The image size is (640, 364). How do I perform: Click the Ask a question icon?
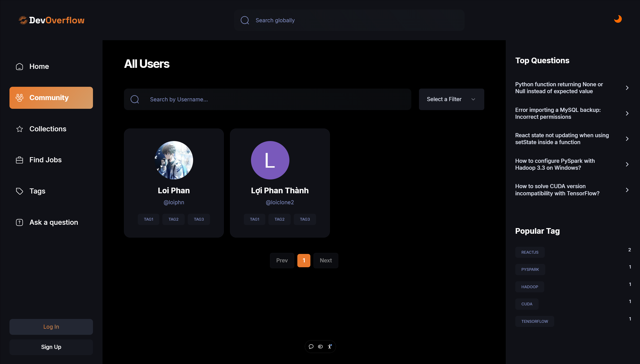[x=19, y=222]
